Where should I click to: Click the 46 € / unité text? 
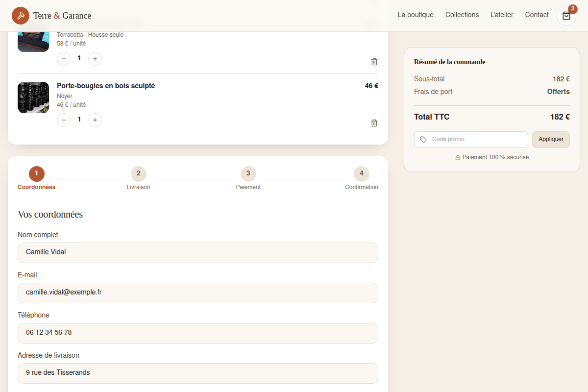point(71,105)
